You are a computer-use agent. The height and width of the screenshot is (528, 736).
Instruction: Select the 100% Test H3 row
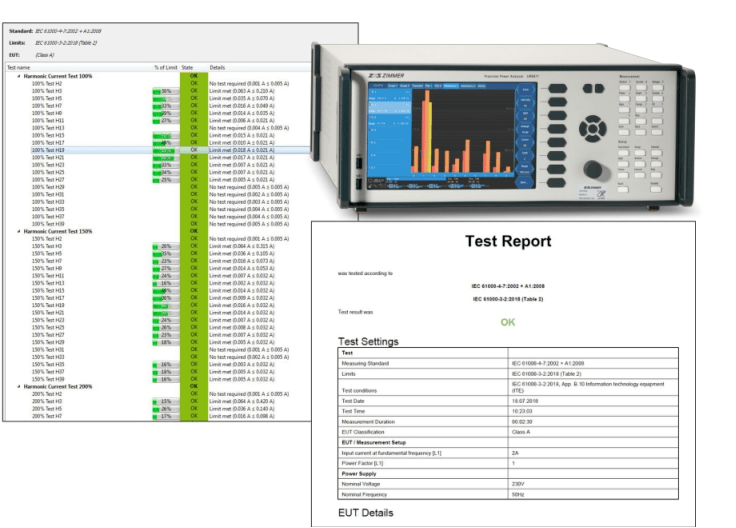(x=46, y=91)
